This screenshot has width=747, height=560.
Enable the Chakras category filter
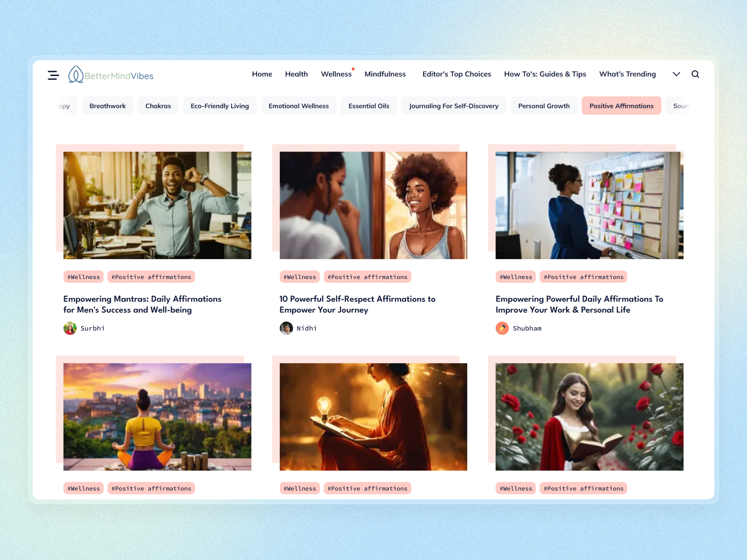coord(158,106)
